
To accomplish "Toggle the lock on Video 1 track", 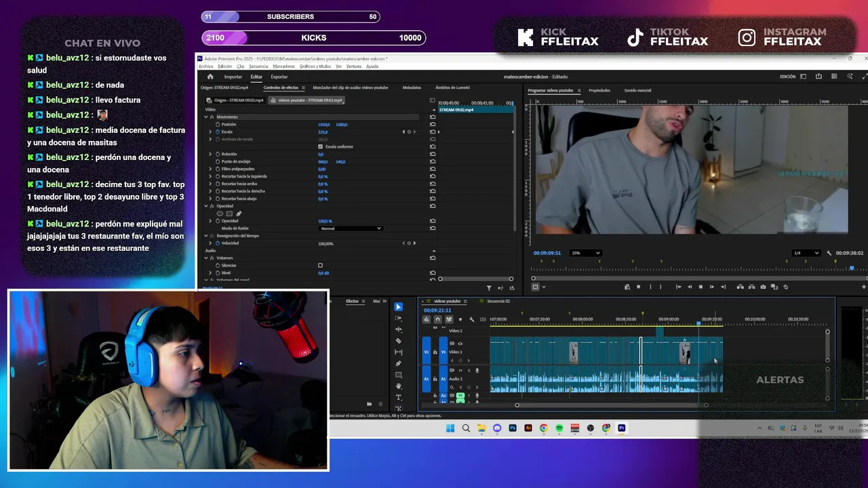I will tap(435, 352).
